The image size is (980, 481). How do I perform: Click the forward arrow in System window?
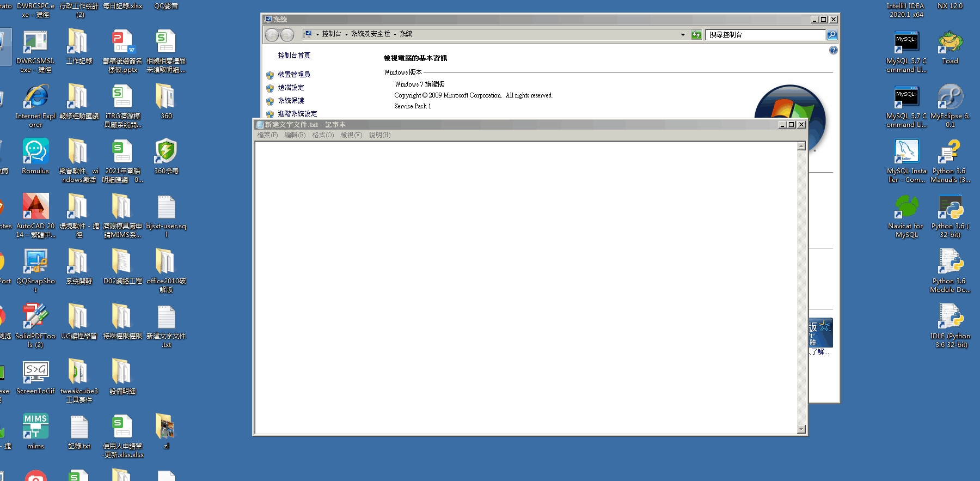[x=287, y=35]
